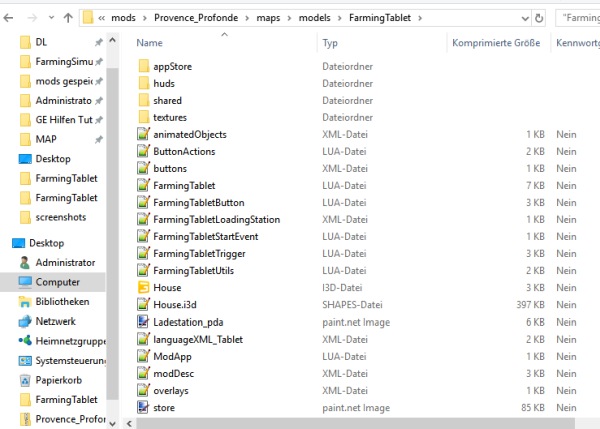This screenshot has width=600, height=429.
Task: Click the Netzwerk icon in sidebar
Action: (x=26, y=321)
